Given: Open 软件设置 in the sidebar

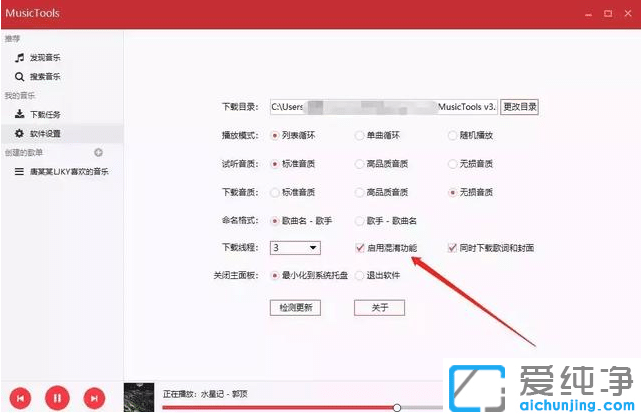Looking at the screenshot, I should (x=62, y=134).
